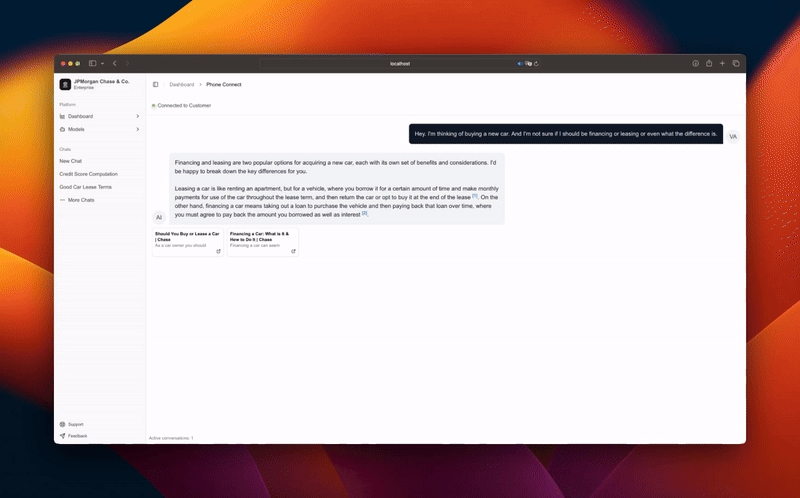The width and height of the screenshot is (800, 498).
Task: Click the VA user avatar
Action: [733, 136]
